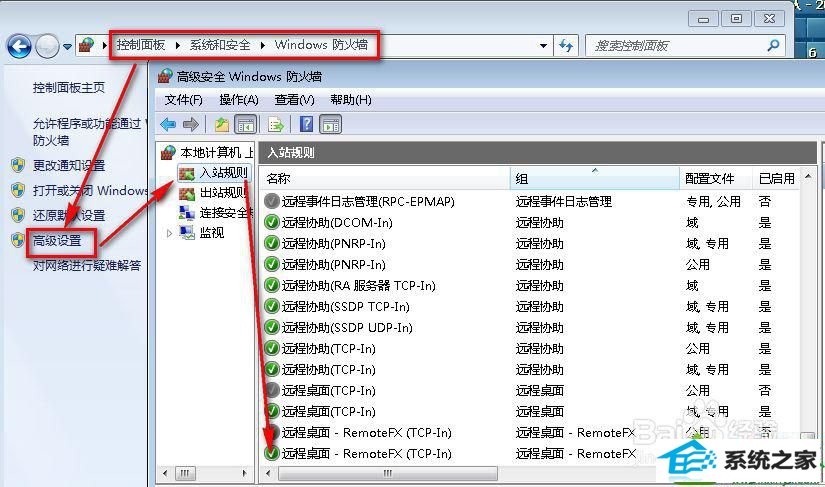The width and height of the screenshot is (825, 487).
Task: Open 对网络进行疑难解答 link
Action: click(87, 266)
